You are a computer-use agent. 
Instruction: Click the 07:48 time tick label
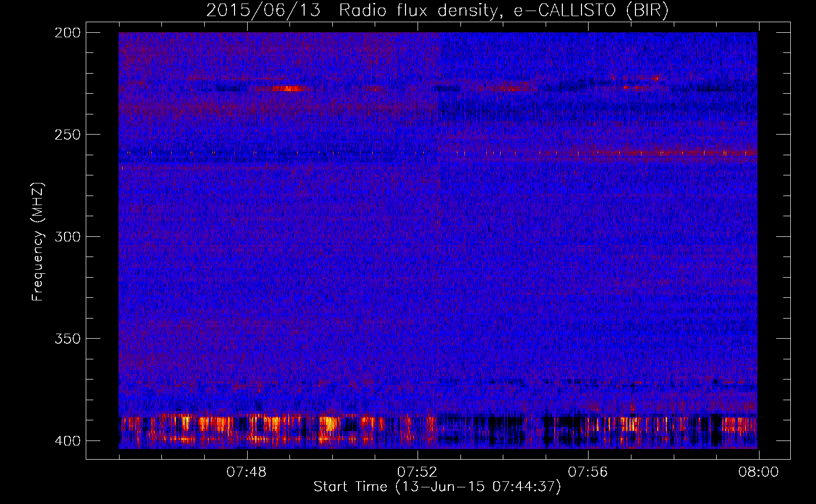coord(247,472)
